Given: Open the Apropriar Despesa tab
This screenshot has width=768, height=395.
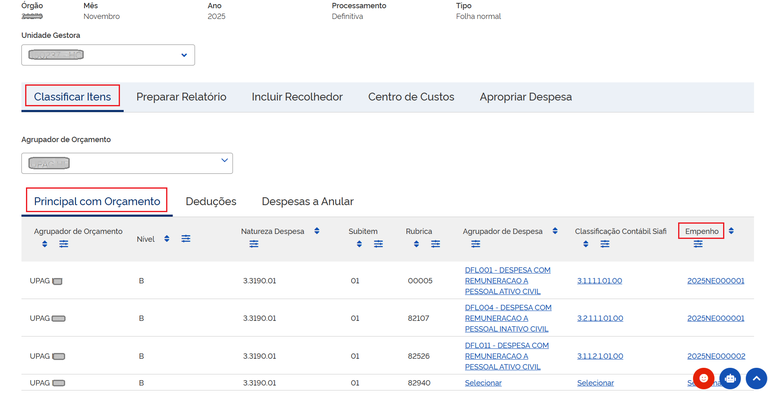Looking at the screenshot, I should pyautogui.click(x=526, y=97).
